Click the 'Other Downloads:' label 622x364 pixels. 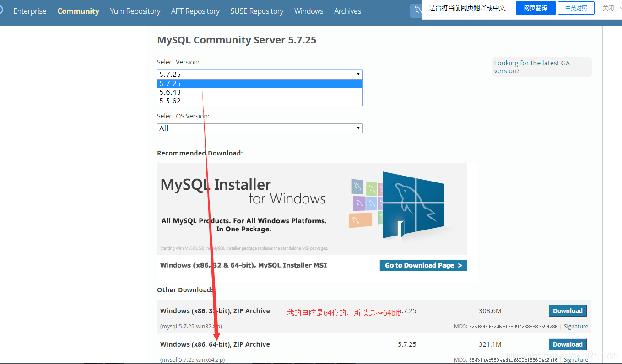tap(186, 290)
